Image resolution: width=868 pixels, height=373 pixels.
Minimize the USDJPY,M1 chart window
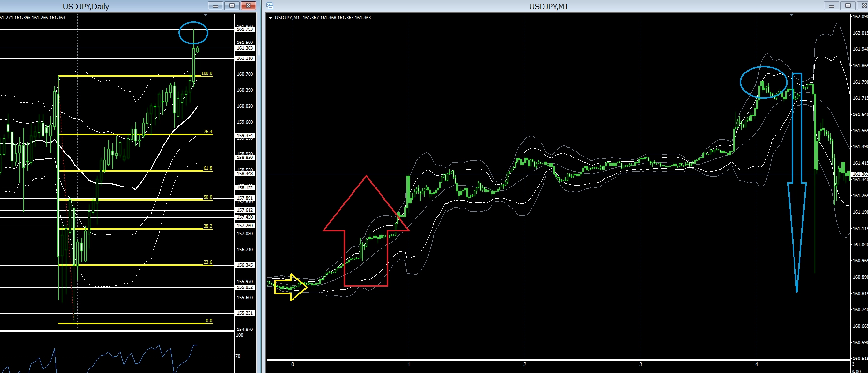832,6
